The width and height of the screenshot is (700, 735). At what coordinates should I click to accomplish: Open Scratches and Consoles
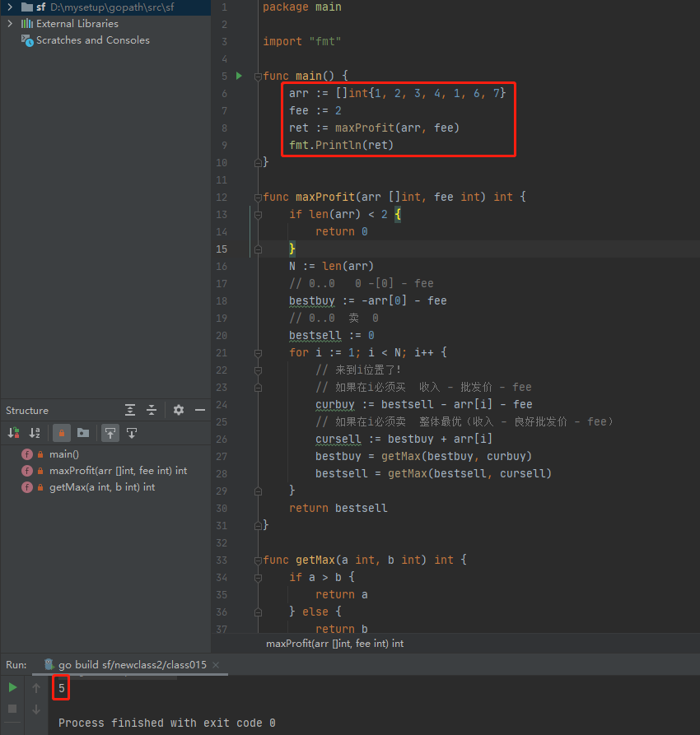click(x=92, y=40)
